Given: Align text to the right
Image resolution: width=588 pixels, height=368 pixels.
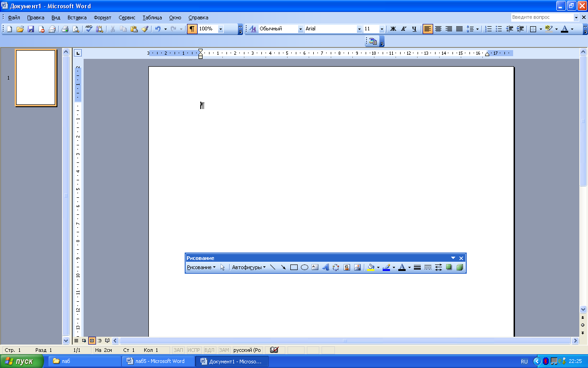Looking at the screenshot, I should 449,29.
